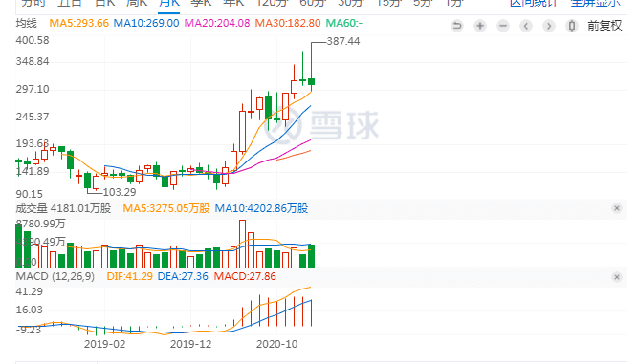
Task: Open the 区间统计 range statistics link
Action: tap(534, 3)
